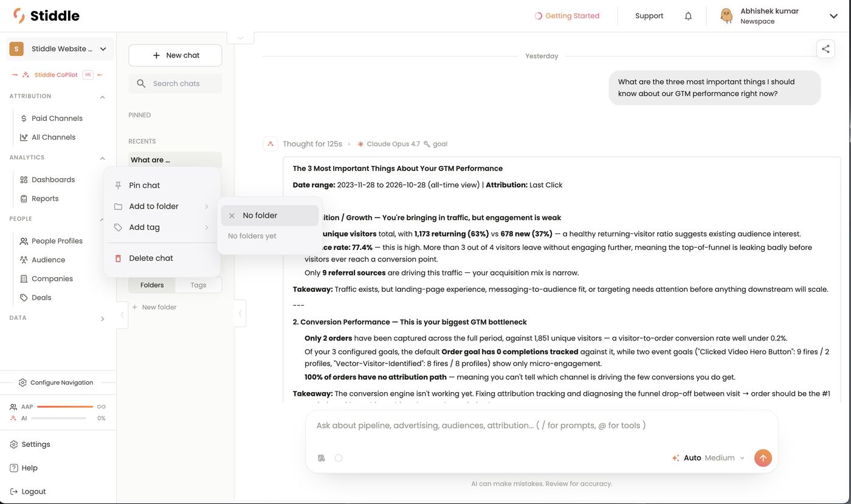Click the circle toggle beside the library icon
The height and width of the screenshot is (504, 851).
[339, 458]
